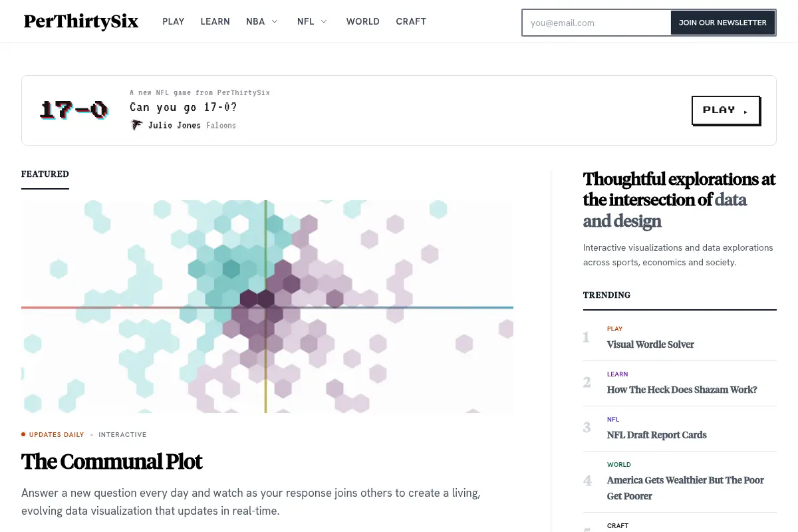This screenshot has width=798, height=532.
Task: Open the PLAY navigation item
Action: point(174,21)
